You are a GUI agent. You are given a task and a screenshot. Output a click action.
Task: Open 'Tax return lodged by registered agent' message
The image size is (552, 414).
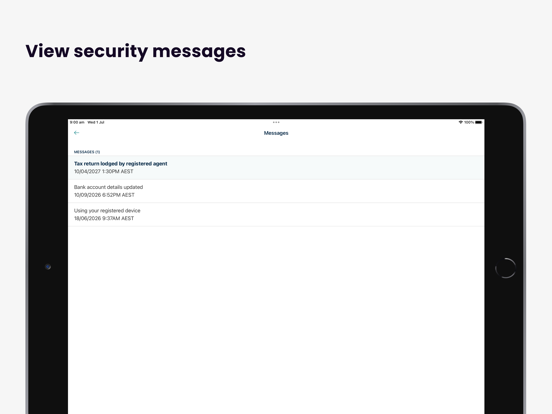click(x=276, y=168)
